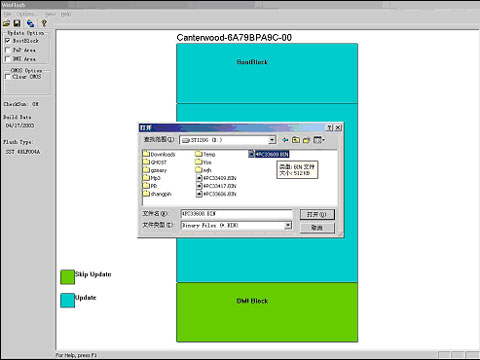Open the File menu
This screenshot has width=480, height=360.
tap(7, 14)
